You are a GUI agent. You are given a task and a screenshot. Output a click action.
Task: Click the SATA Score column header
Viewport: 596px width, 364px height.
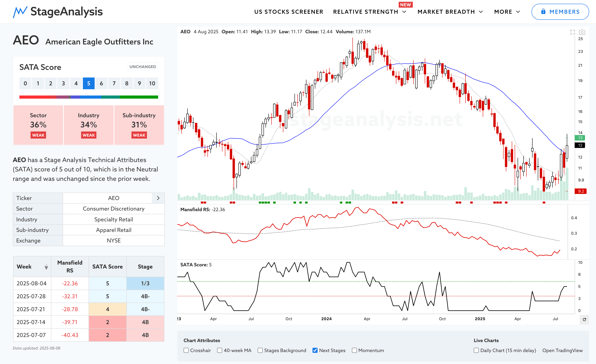107,266
